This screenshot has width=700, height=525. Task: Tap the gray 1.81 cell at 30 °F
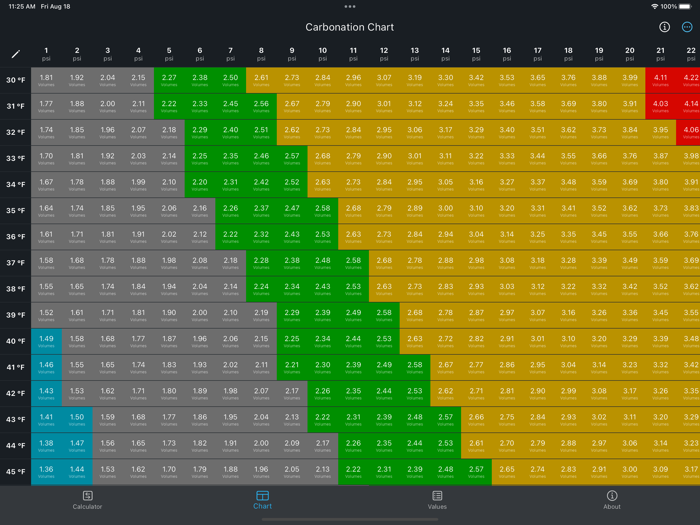(46, 80)
